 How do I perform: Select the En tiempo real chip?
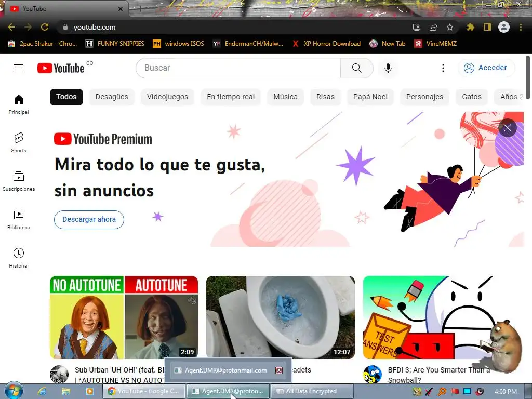(x=231, y=97)
